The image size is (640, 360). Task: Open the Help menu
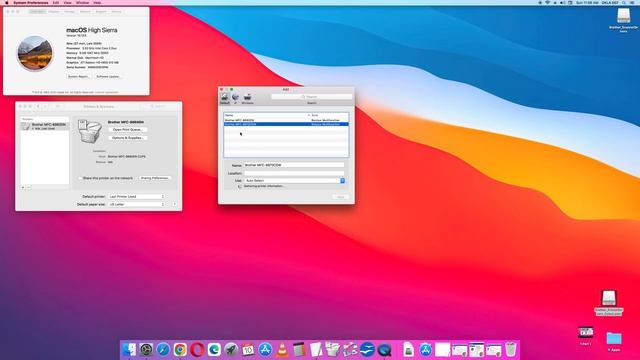[x=97, y=2]
